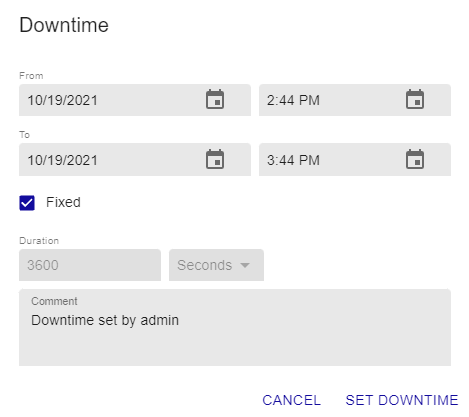Uncheck the Fixed checkbox
The width and height of the screenshot is (469, 417).
(27, 203)
